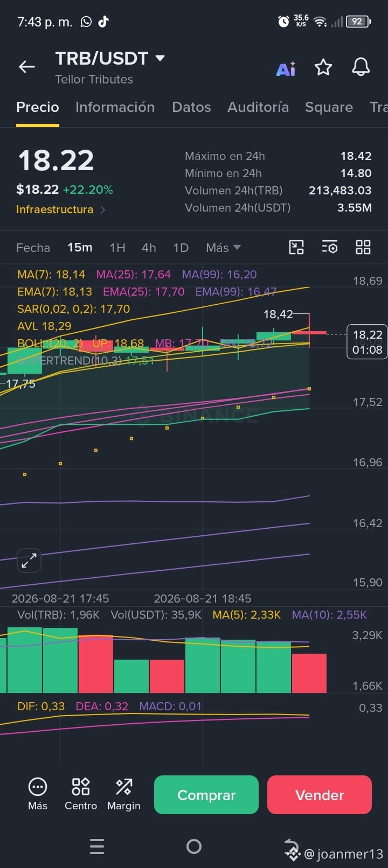
Task: Switch to the Datos tab
Action: [191, 107]
